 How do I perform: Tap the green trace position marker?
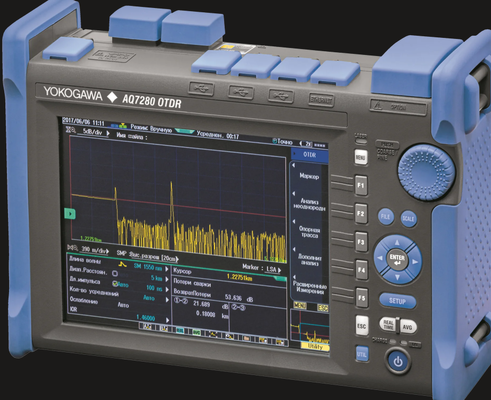click(x=70, y=214)
